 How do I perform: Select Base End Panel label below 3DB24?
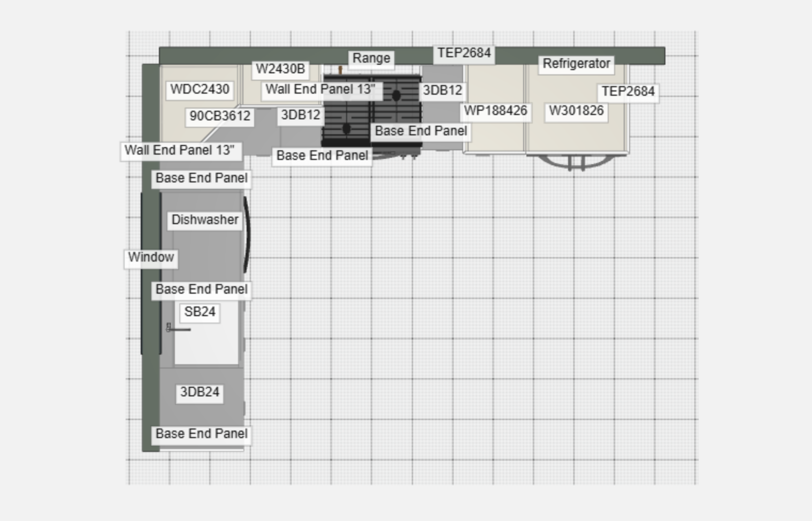click(201, 434)
